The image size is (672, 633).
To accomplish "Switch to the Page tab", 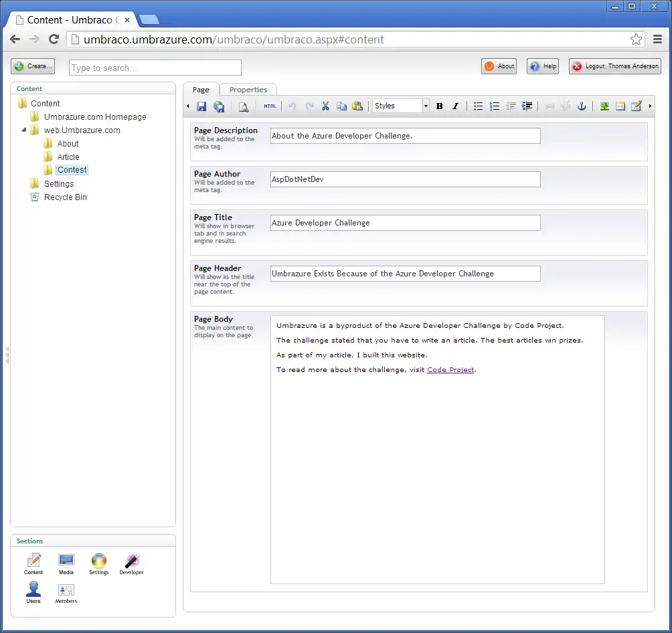I will [x=201, y=90].
